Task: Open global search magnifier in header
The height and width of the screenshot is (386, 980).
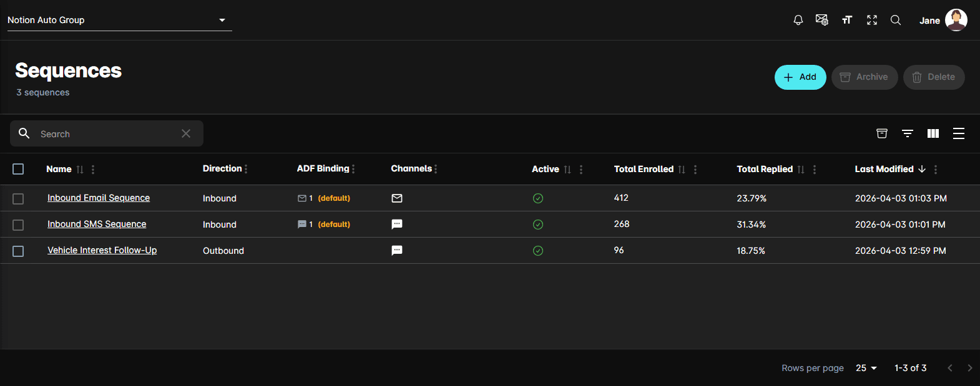Action: click(x=896, y=20)
